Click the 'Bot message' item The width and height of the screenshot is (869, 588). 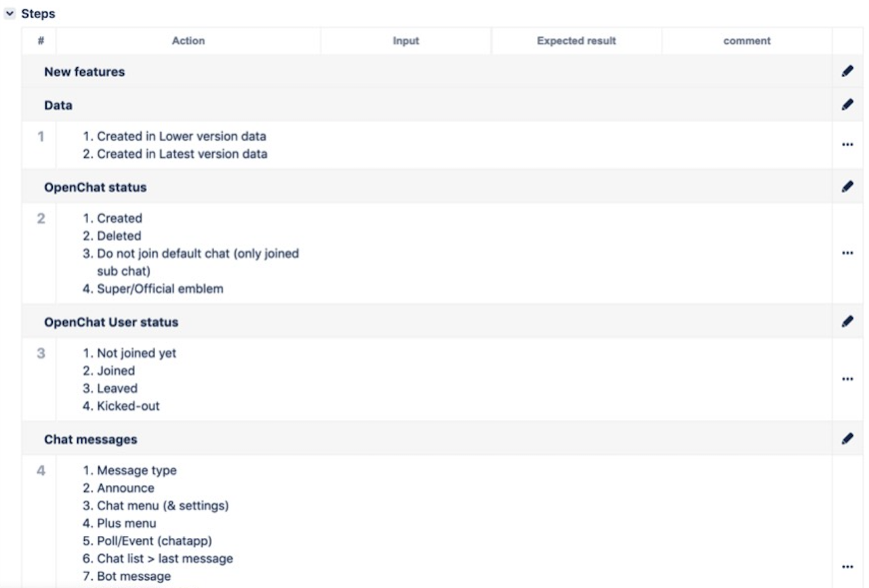pyautogui.click(x=134, y=576)
